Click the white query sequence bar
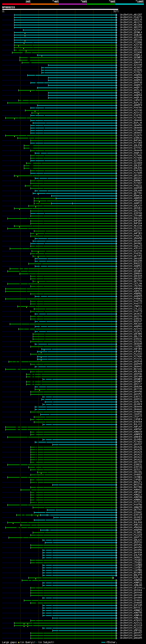Viewport: 146px width, 644px height. point(60,10)
